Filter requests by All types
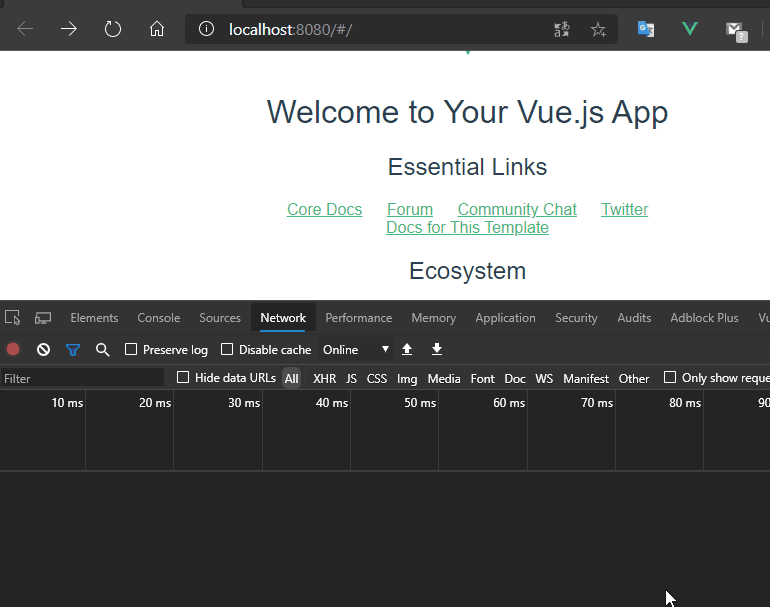Viewport: 770px width, 607px height. click(291, 379)
